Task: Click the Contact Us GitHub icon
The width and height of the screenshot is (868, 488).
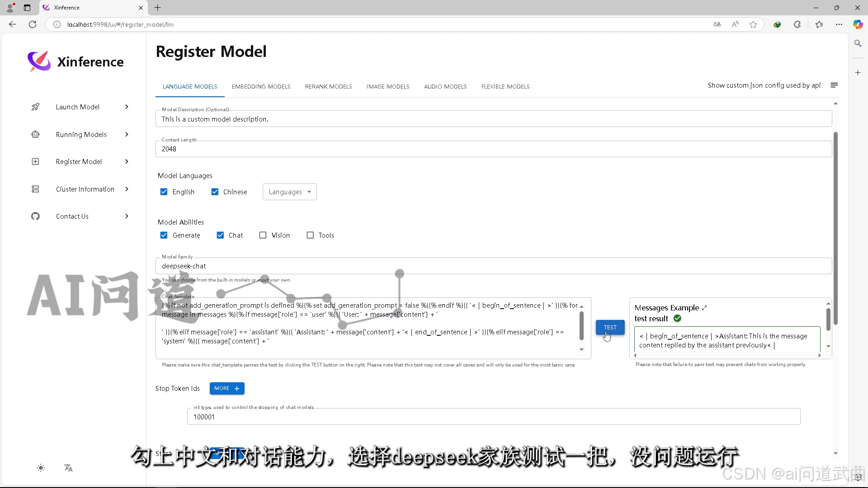Action: [35, 216]
